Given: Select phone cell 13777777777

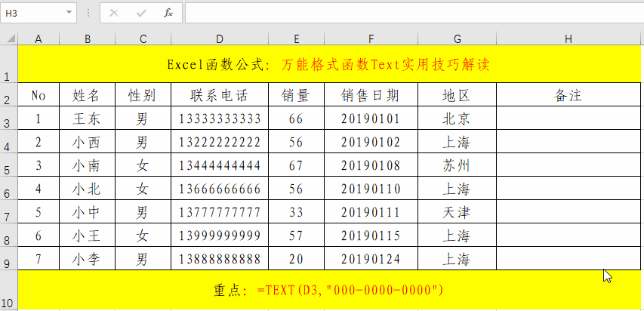Looking at the screenshot, I should pyautogui.click(x=220, y=211).
